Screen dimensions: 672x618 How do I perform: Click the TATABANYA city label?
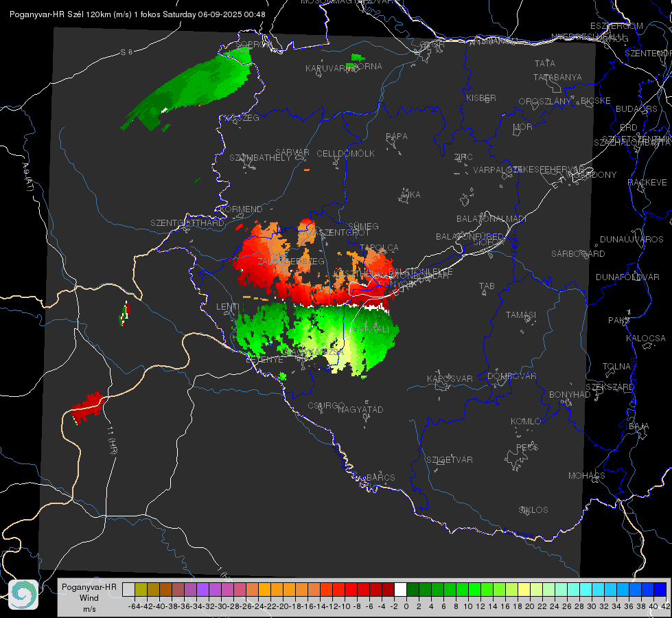[x=557, y=77]
